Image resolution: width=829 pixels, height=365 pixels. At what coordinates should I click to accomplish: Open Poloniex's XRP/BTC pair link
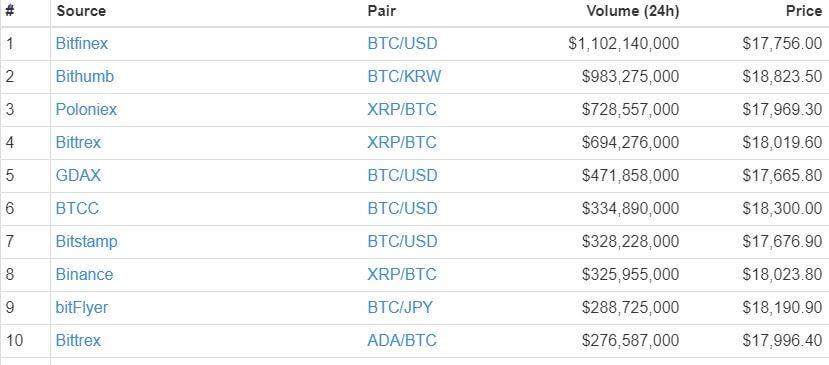(x=402, y=110)
